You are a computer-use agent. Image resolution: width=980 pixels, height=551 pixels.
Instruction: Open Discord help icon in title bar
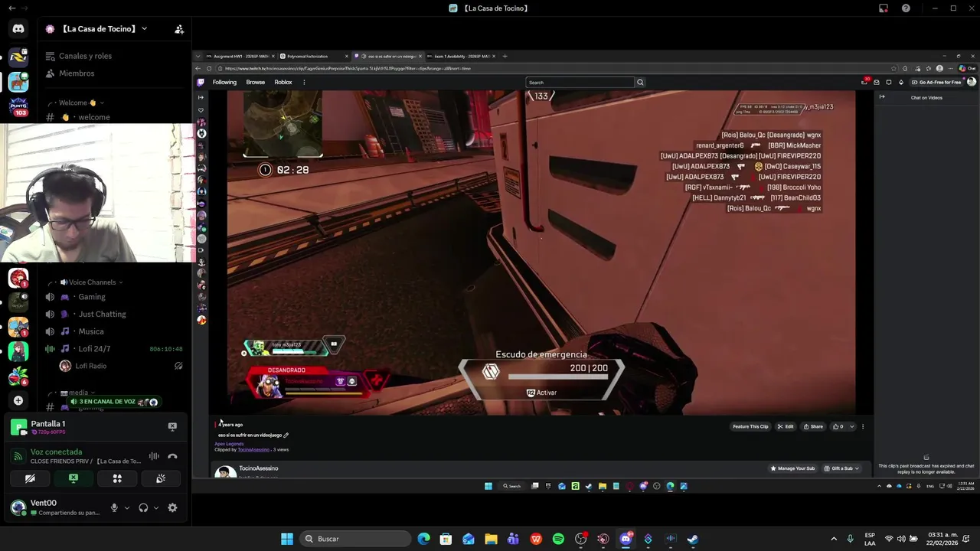[x=906, y=8]
